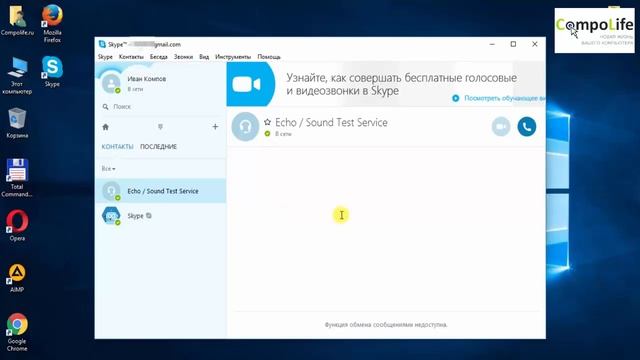Click the Поиск search field
This screenshot has width=640, height=360.
click(x=160, y=107)
